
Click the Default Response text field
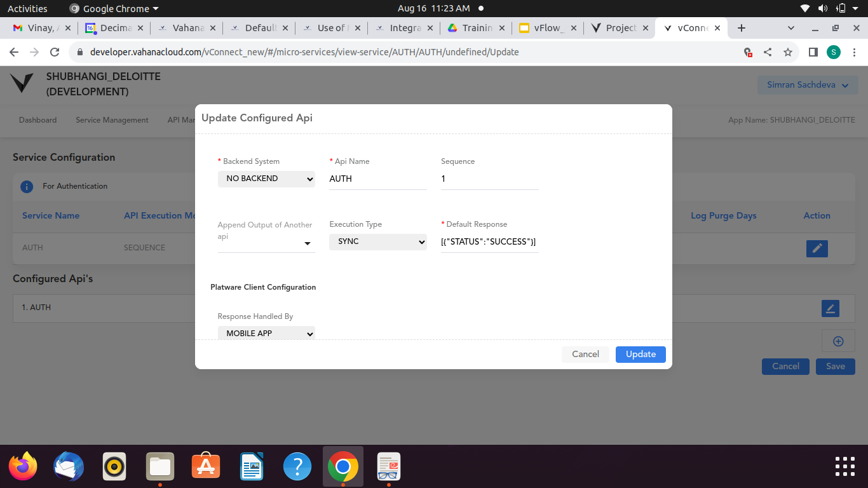tap(489, 242)
